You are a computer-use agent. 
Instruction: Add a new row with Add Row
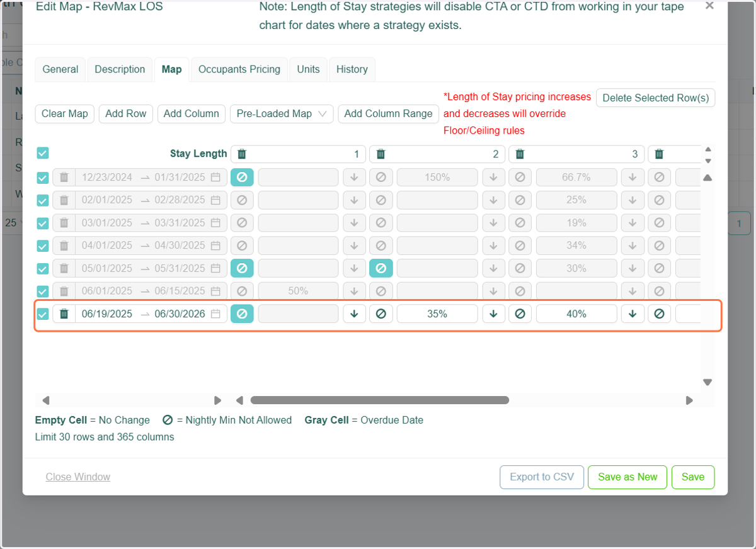126,114
